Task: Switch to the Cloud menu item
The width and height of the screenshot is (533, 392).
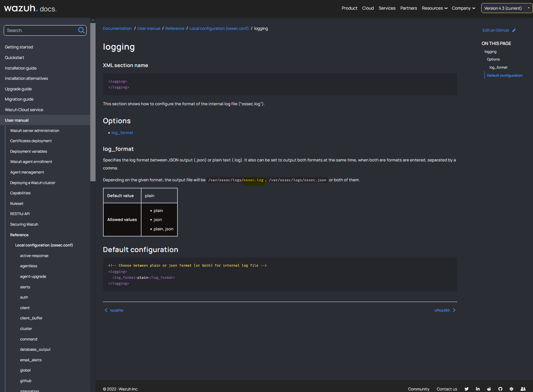Action: click(368, 8)
